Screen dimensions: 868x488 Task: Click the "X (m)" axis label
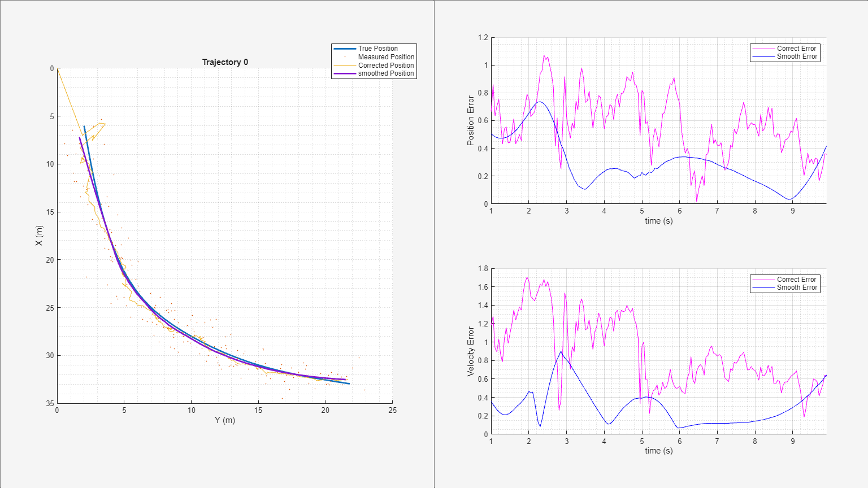click(39, 236)
